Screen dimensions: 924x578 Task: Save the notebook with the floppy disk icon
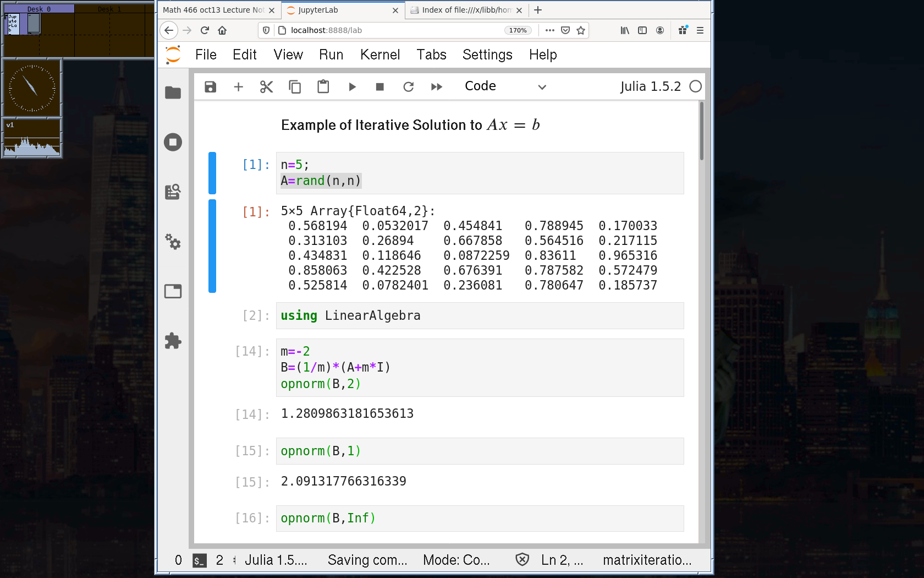(x=210, y=87)
